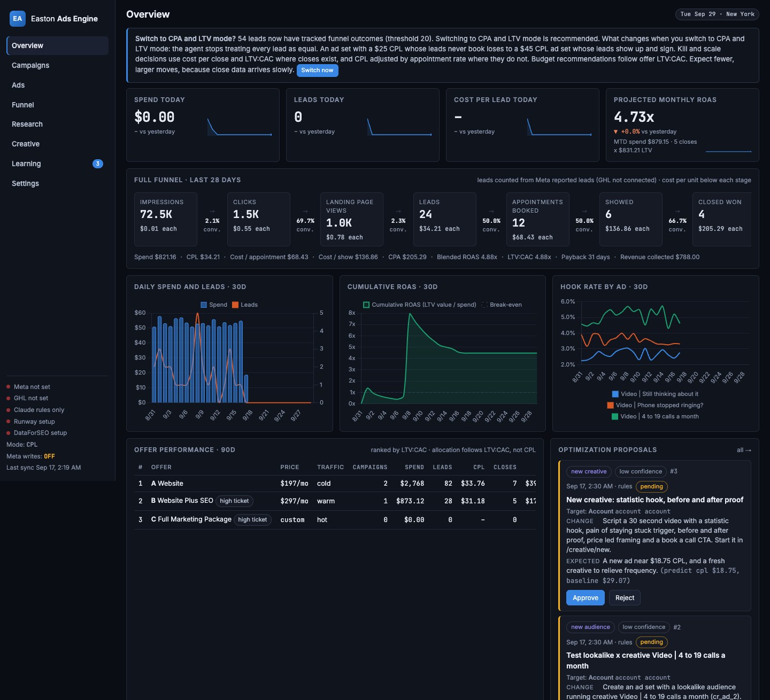Approve the new creative proposal
Viewport: 770px width, 700px height.
click(586, 597)
